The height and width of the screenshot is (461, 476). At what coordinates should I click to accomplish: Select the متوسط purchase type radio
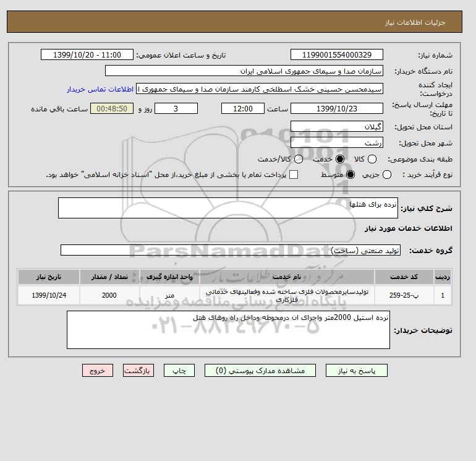coord(351,174)
